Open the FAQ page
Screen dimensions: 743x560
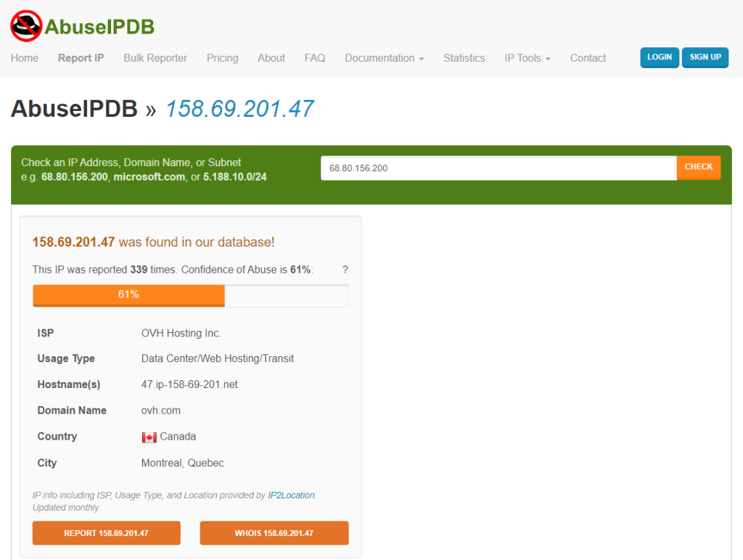[x=315, y=58]
